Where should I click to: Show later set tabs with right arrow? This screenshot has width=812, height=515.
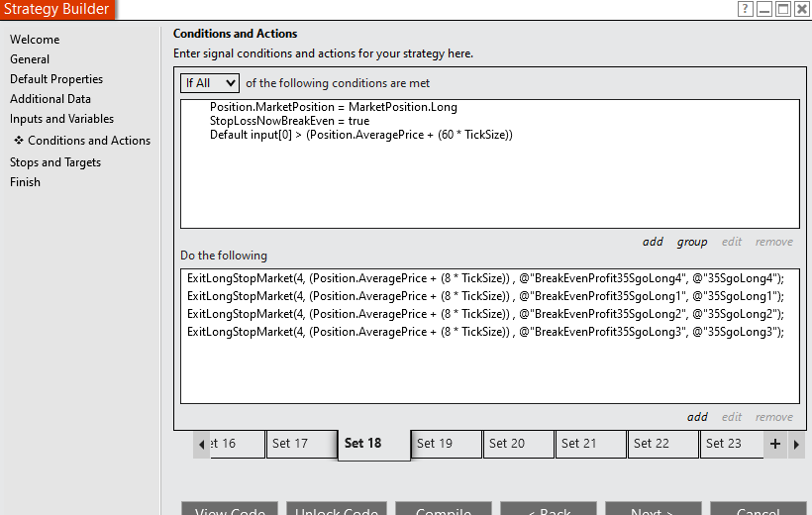[796, 444]
